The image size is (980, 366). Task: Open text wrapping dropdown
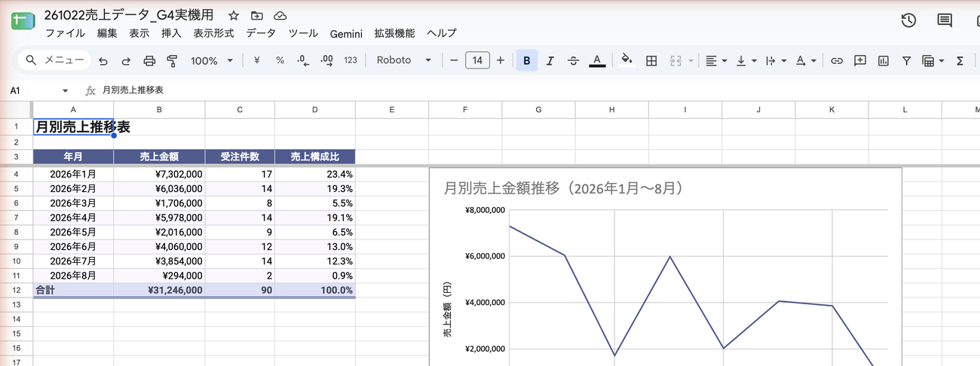pyautogui.click(x=776, y=60)
